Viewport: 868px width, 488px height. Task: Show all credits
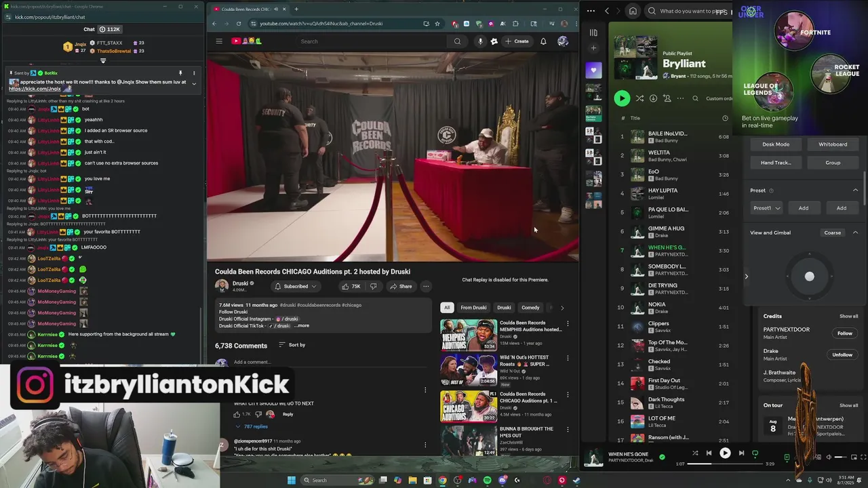[x=848, y=317]
